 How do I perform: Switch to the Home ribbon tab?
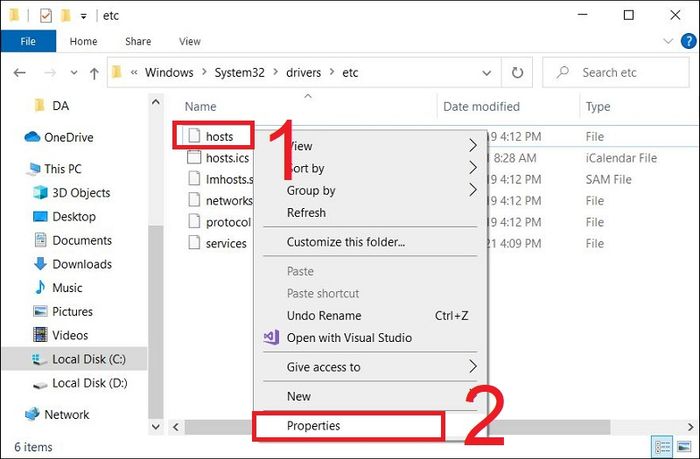(x=83, y=42)
